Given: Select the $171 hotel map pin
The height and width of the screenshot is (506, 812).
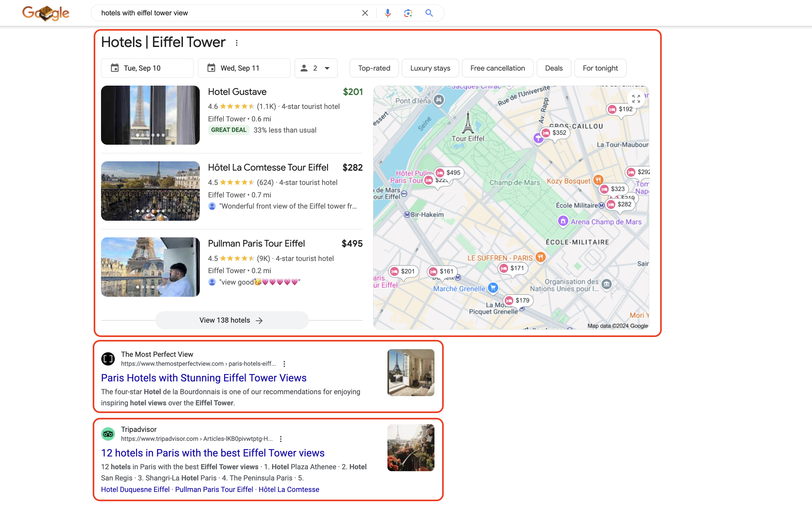Looking at the screenshot, I should [513, 268].
